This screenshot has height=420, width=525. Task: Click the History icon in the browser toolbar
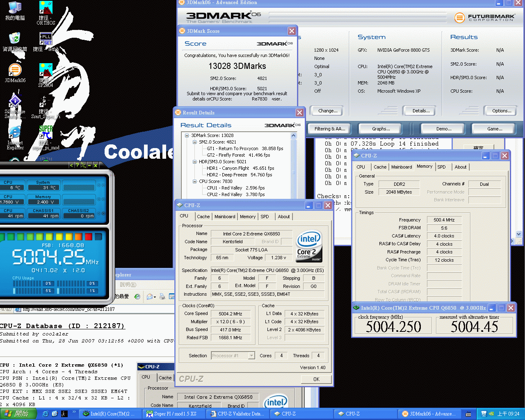(x=137, y=297)
